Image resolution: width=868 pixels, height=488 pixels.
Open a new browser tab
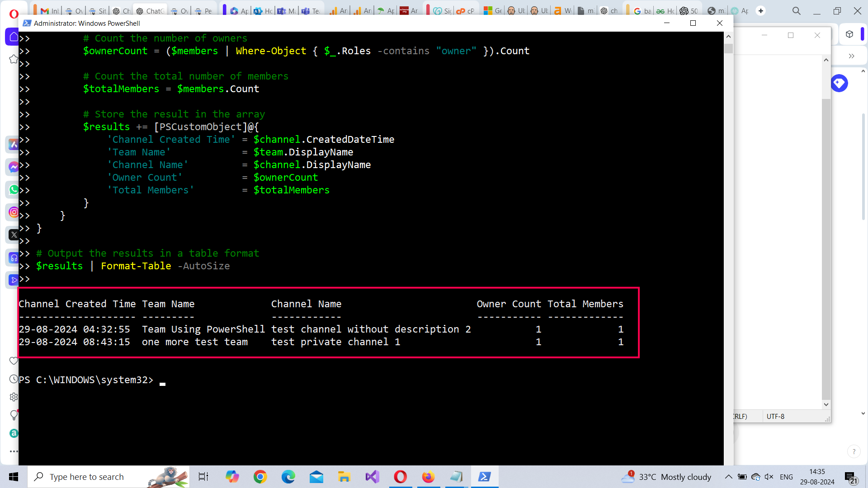[x=761, y=11]
